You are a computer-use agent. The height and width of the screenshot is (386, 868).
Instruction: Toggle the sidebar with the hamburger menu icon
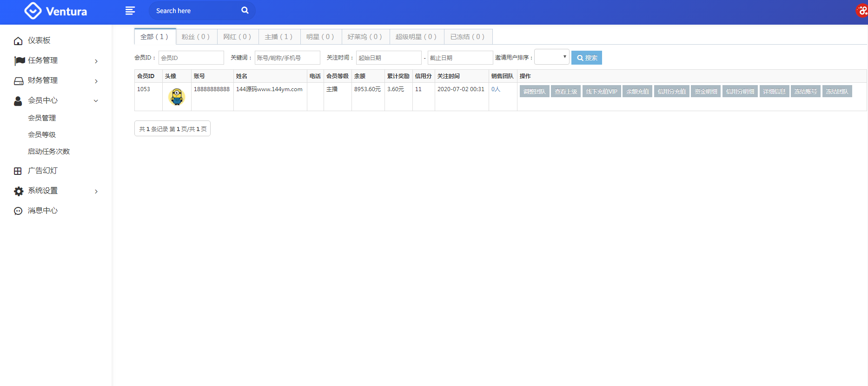[x=130, y=11]
